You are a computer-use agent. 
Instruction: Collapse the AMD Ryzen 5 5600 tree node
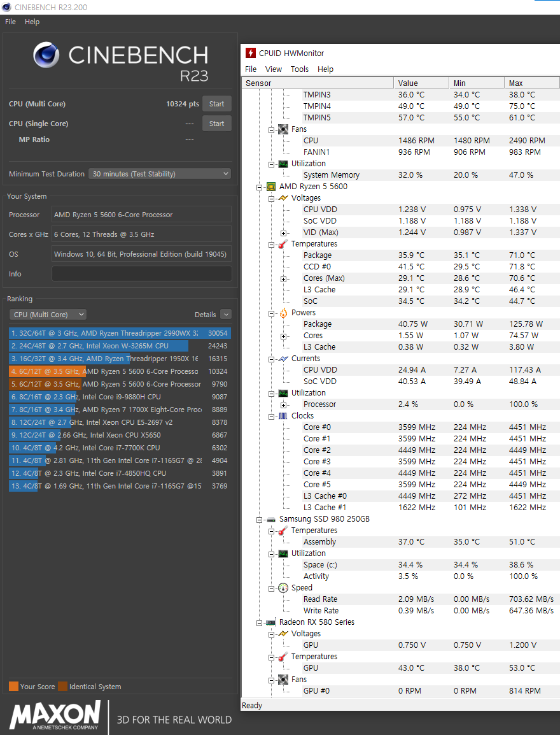coord(260,187)
